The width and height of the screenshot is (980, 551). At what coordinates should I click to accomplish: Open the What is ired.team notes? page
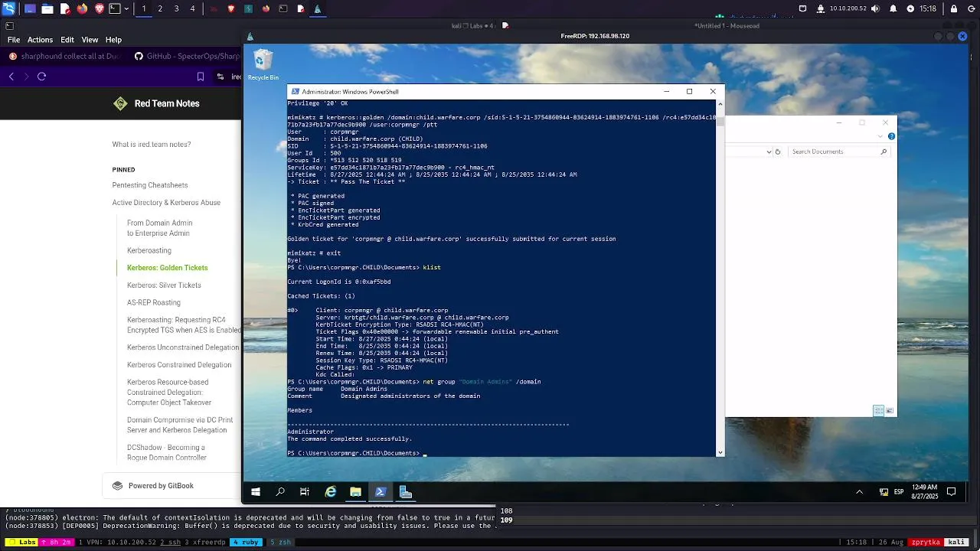[x=152, y=144]
